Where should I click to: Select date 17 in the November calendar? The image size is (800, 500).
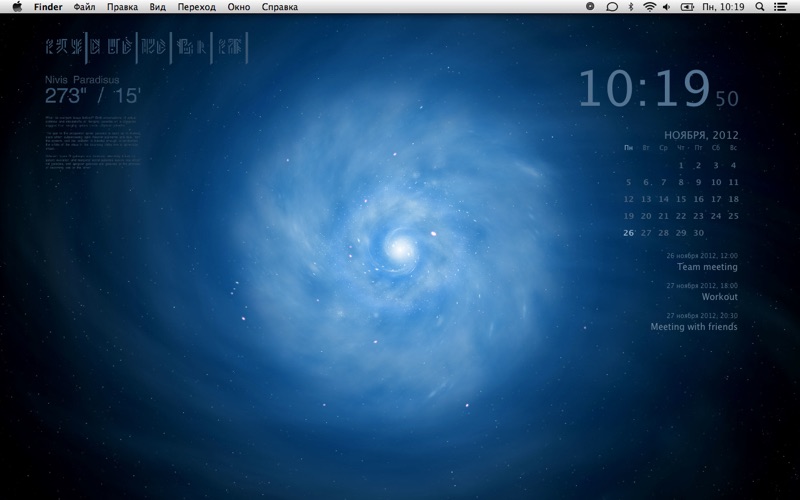pyautogui.click(x=716, y=199)
